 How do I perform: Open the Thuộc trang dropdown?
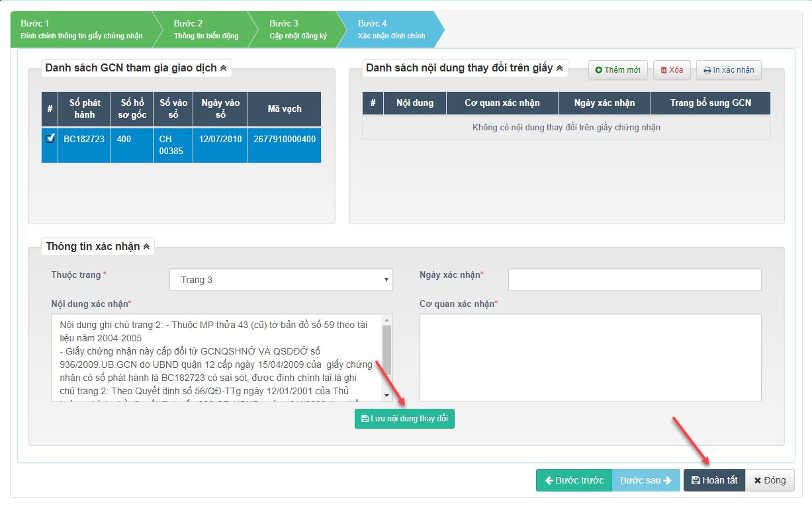(281, 280)
